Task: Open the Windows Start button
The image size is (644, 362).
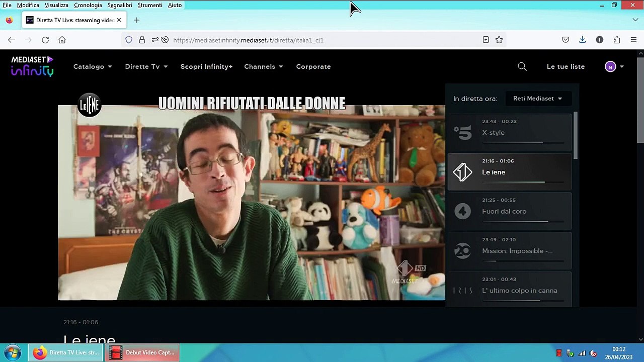Action: (12, 352)
